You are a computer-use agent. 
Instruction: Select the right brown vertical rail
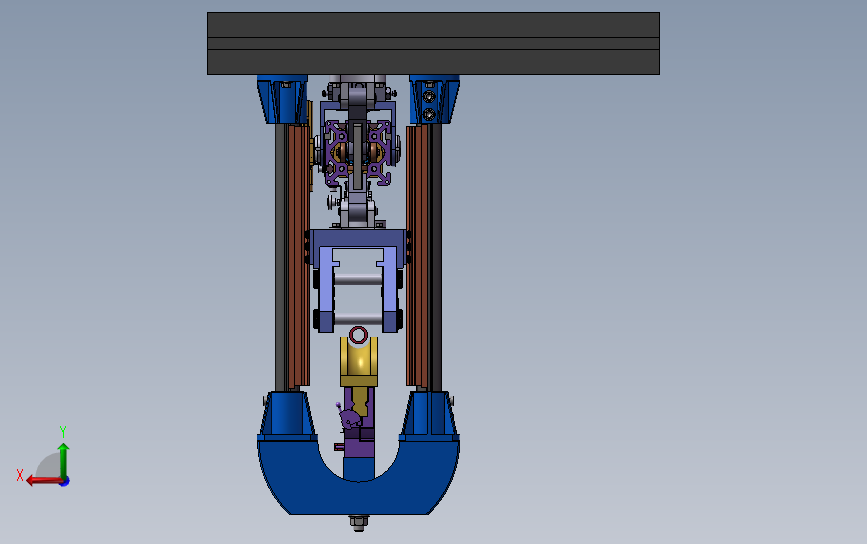click(417, 255)
